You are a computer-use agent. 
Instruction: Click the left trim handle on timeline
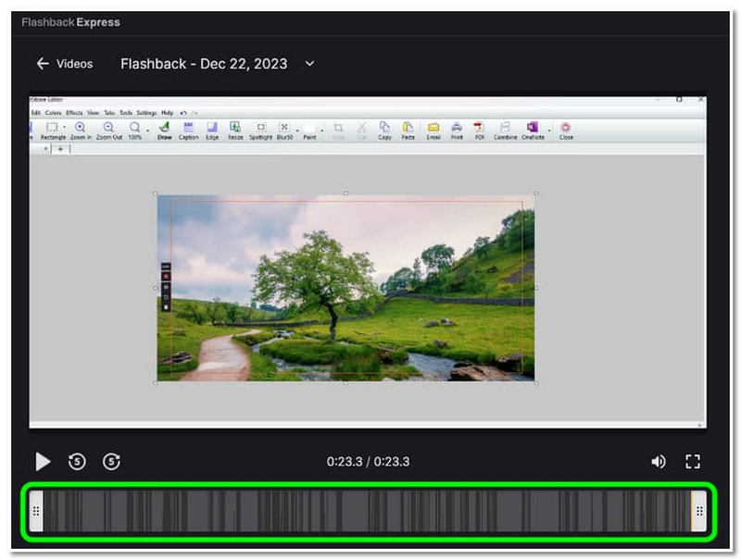coord(36,510)
